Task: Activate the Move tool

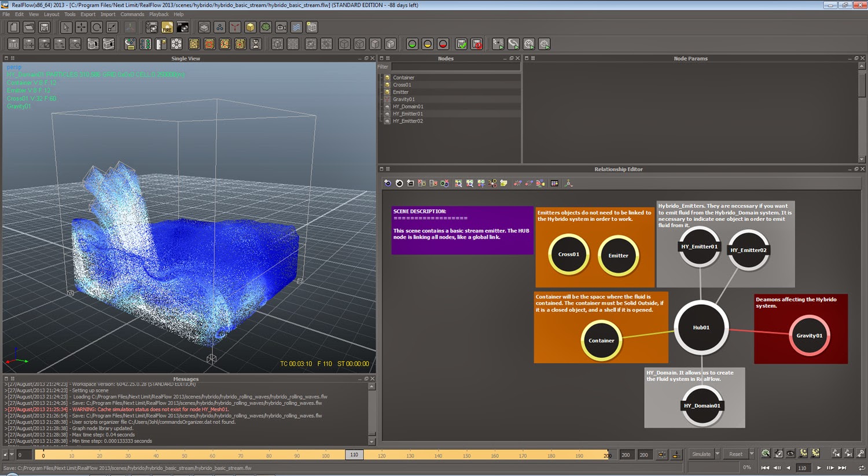Action: pos(81,27)
